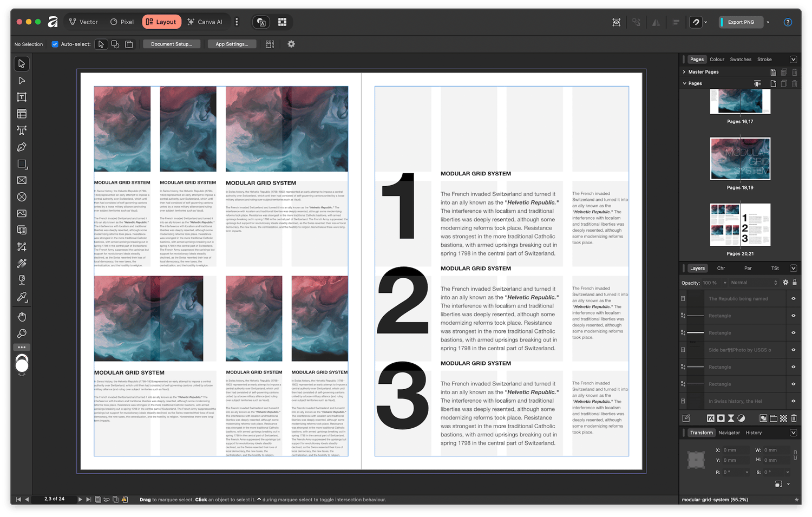The height and width of the screenshot is (517, 812).
Task: Select the Picture Frame Rectangle tool
Action: 22,180
